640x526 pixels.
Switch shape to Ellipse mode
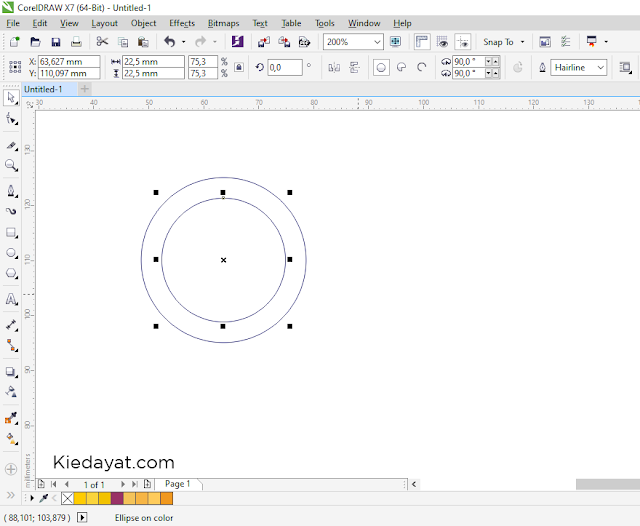point(381,67)
